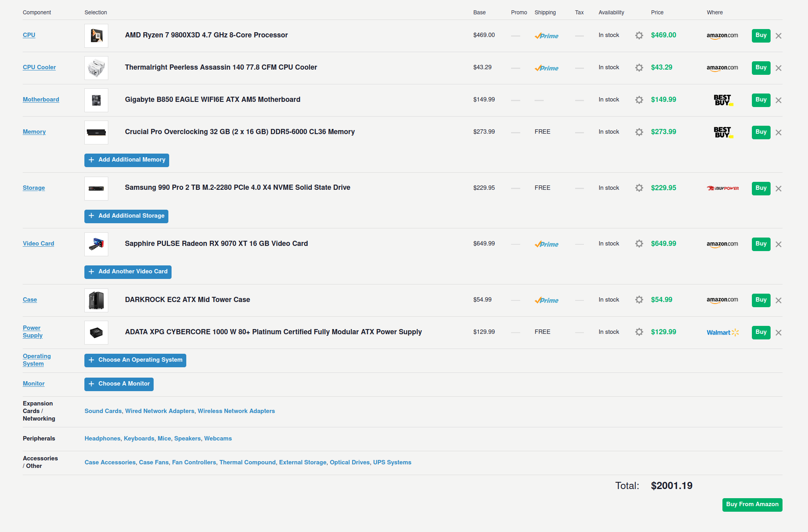Click the Amazon logo for CPU Cooler
The width and height of the screenshot is (808, 532).
coord(722,68)
